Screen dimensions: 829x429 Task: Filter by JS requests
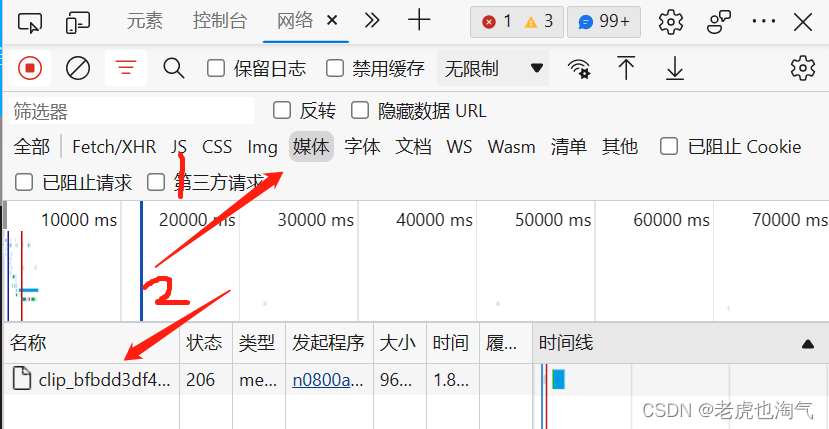[179, 147]
